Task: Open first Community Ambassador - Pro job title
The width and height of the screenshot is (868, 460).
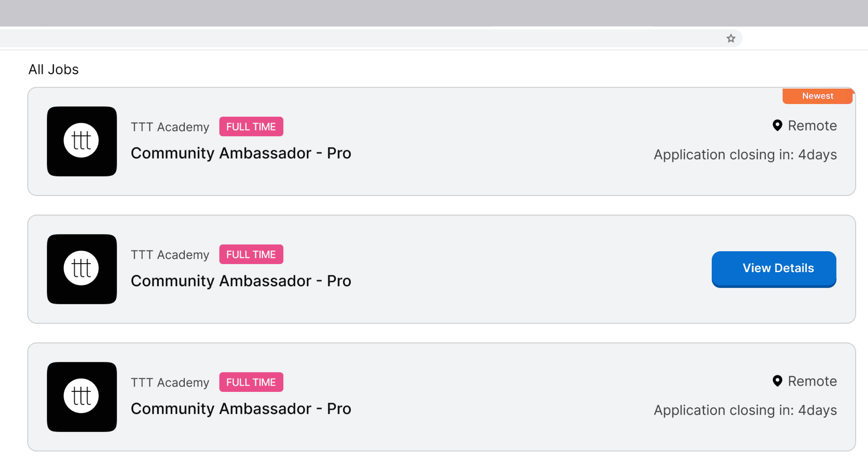Action: click(241, 153)
